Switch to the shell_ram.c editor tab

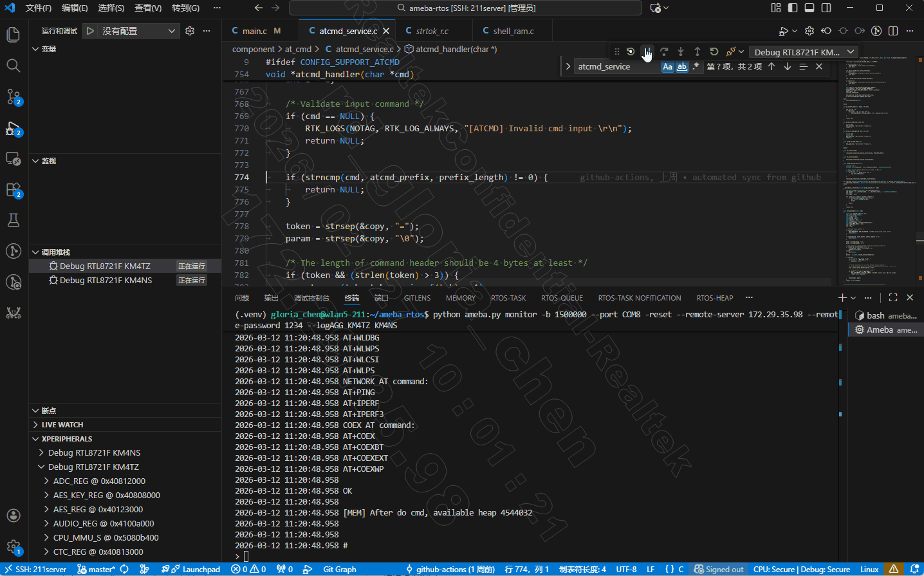(513, 31)
